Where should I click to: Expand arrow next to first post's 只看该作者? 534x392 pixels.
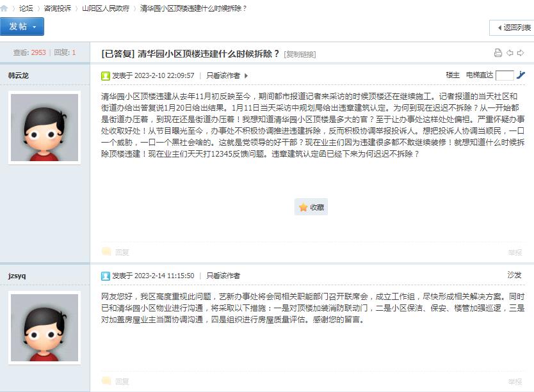pyautogui.click(x=247, y=75)
